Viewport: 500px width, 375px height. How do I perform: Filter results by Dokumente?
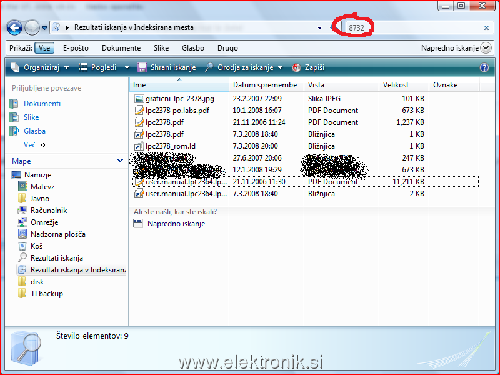click(x=121, y=48)
